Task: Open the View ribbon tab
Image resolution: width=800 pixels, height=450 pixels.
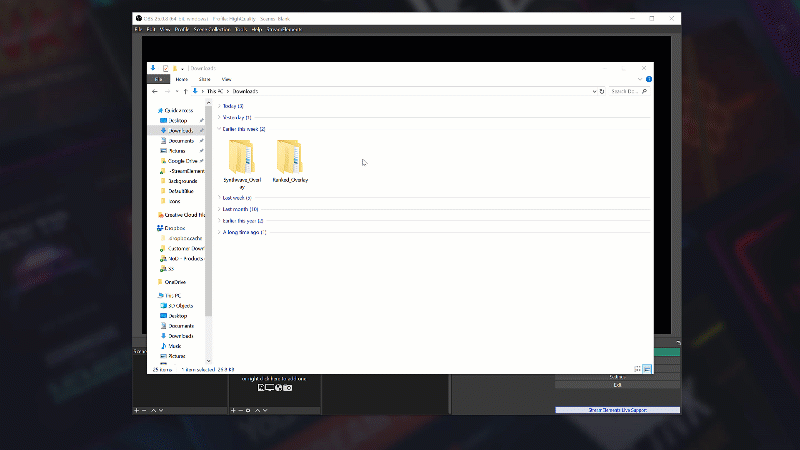Action: click(226, 79)
